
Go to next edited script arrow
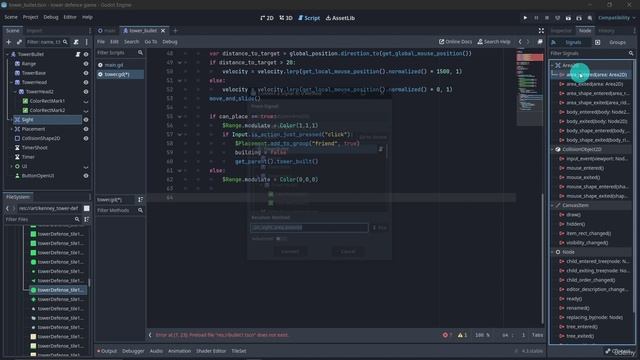[x=528, y=42]
